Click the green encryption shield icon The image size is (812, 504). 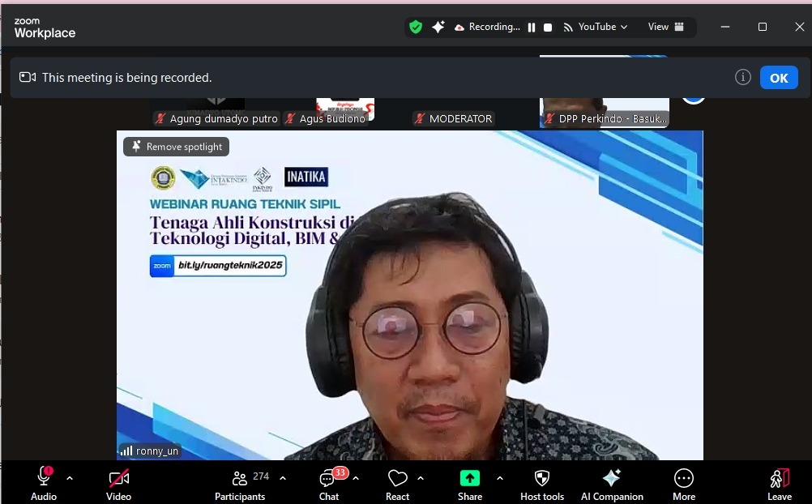click(x=416, y=27)
